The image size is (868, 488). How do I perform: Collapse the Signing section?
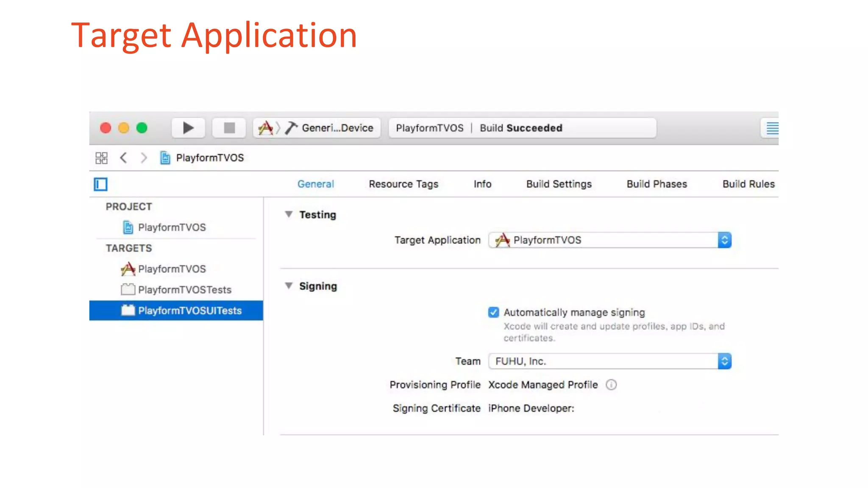point(289,286)
